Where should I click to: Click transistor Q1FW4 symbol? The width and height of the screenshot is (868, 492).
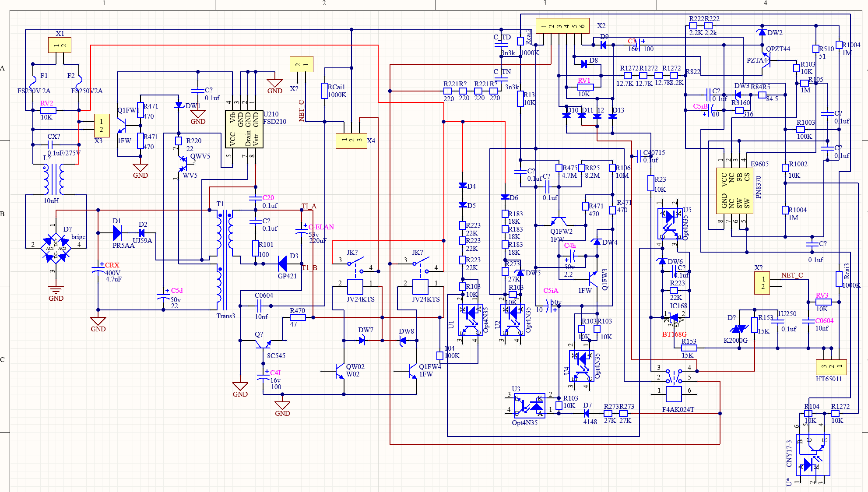[x=412, y=371]
